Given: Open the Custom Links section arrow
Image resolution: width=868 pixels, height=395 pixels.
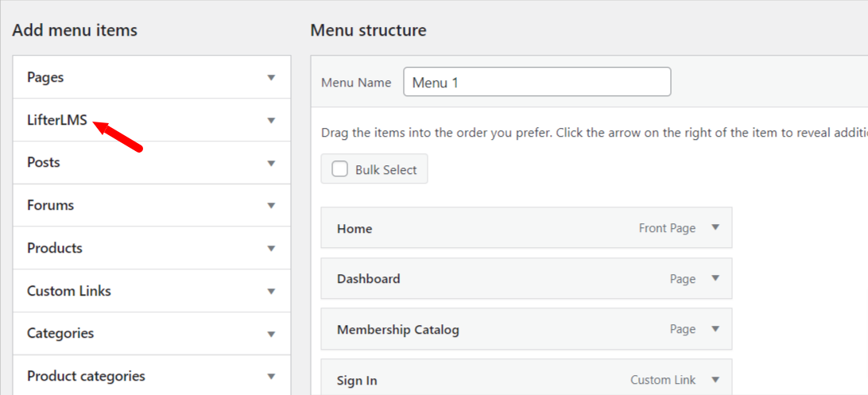Looking at the screenshot, I should click(271, 291).
